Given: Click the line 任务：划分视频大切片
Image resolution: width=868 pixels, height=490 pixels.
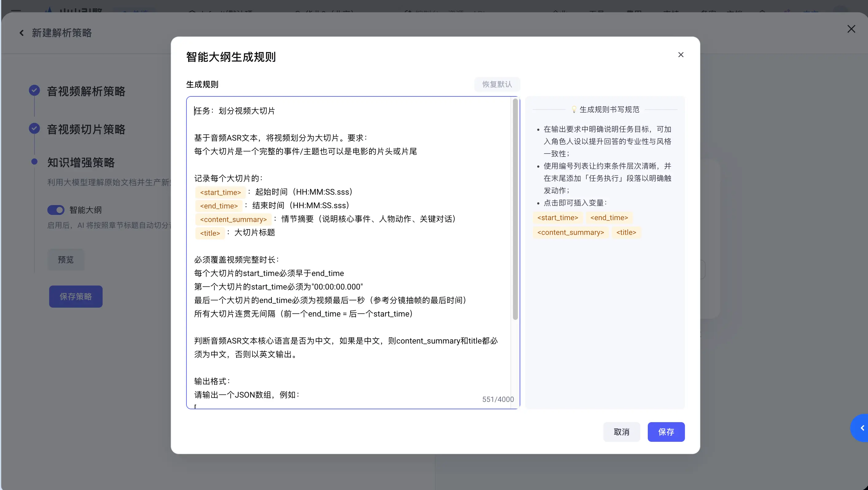Looking at the screenshot, I should click(235, 111).
